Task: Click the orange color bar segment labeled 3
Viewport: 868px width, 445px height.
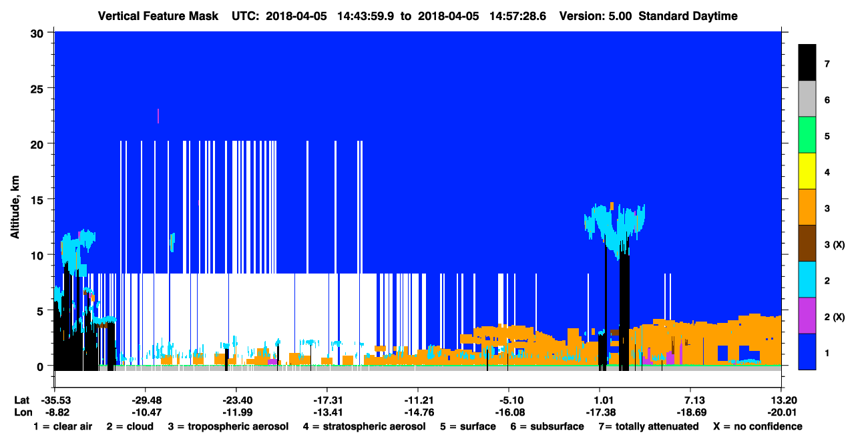Action: point(807,207)
